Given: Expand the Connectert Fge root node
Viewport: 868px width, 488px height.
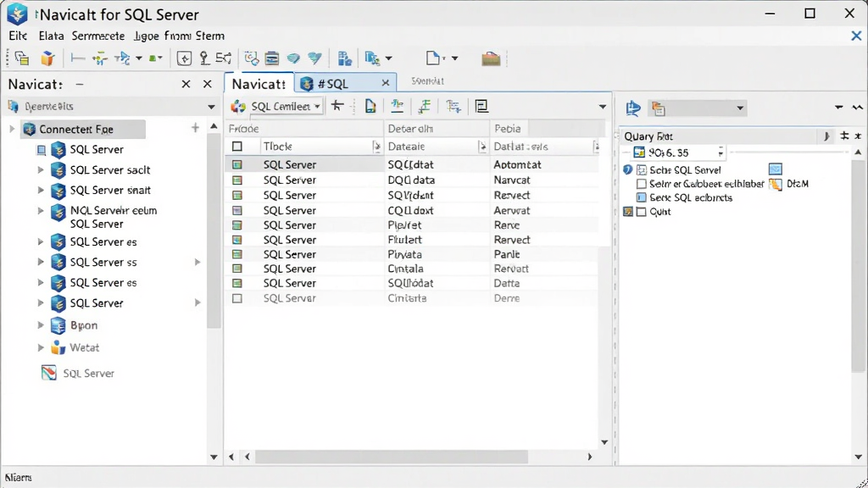Looking at the screenshot, I should coord(12,129).
